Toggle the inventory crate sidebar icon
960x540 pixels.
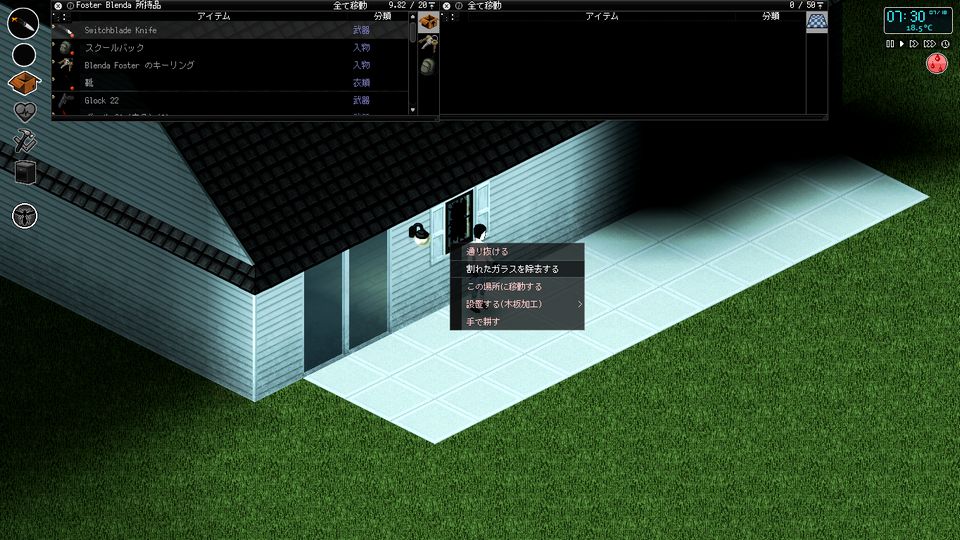(24, 83)
